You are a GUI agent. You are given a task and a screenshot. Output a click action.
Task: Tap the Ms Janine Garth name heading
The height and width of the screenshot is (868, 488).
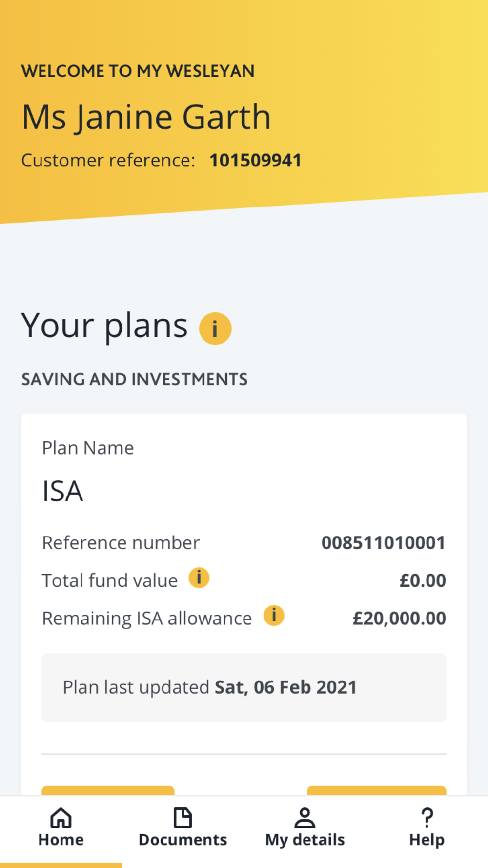click(x=146, y=117)
